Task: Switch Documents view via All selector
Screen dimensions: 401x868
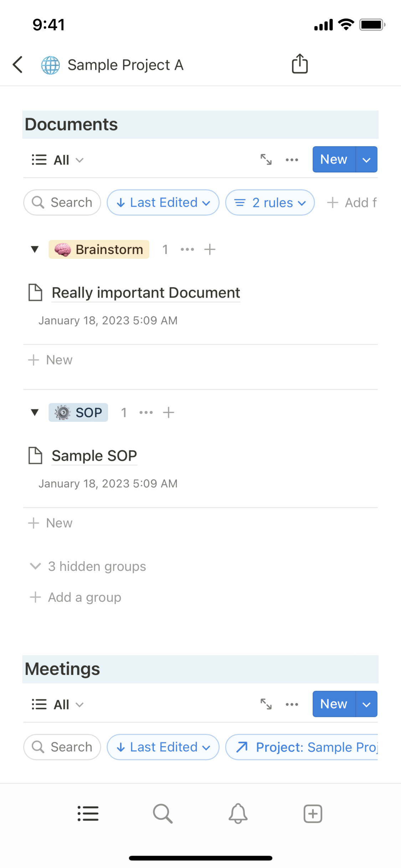Action: 58,160
